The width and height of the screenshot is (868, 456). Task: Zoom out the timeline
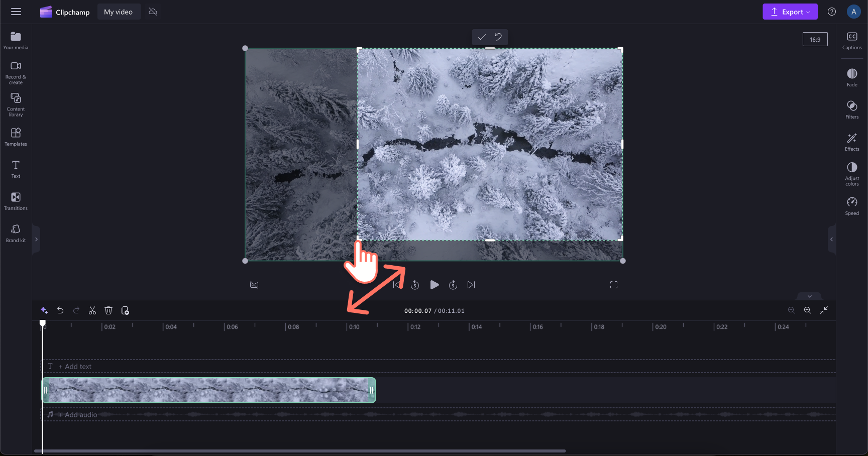point(791,310)
